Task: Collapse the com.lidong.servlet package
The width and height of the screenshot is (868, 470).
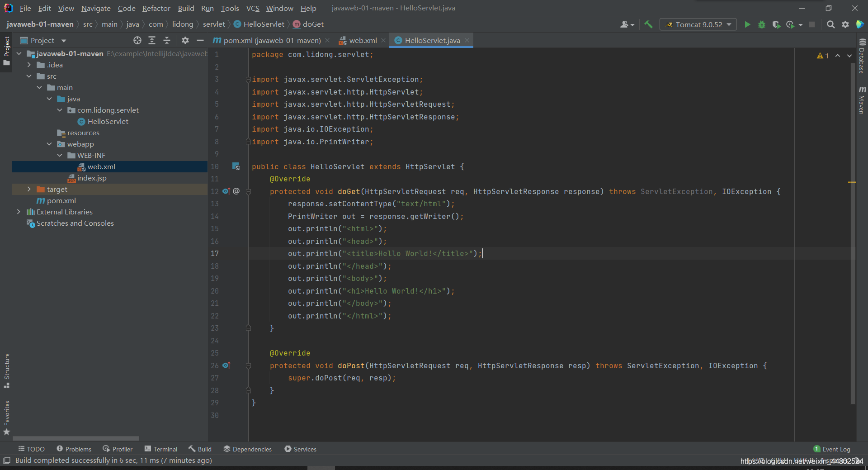Action: point(60,110)
